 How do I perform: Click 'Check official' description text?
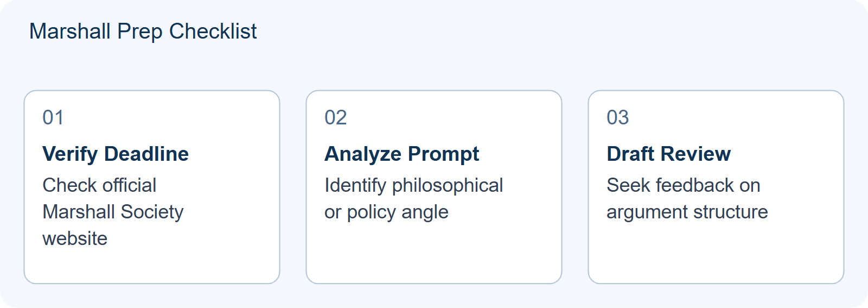(99, 185)
